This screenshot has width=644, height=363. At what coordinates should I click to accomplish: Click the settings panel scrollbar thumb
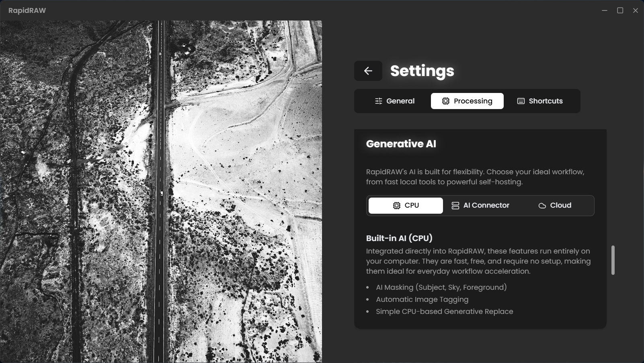[x=613, y=260]
